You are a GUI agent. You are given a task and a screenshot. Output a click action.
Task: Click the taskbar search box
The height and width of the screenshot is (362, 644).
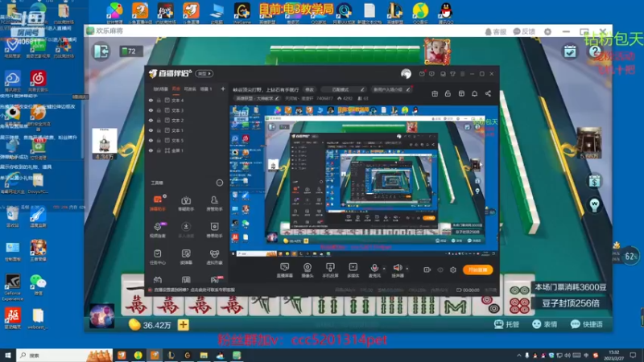pyautogui.click(x=64, y=356)
